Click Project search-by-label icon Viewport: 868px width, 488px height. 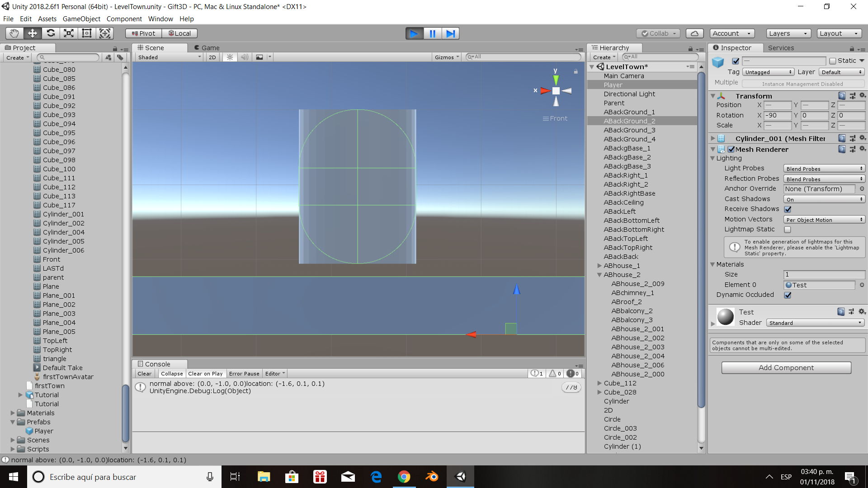(x=120, y=57)
